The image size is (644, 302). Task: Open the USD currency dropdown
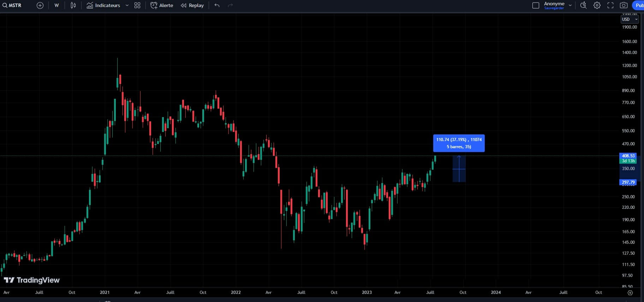[x=630, y=19]
